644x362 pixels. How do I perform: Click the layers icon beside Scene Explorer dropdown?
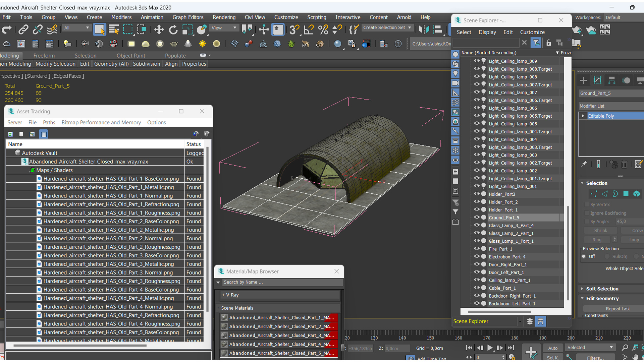(530, 321)
